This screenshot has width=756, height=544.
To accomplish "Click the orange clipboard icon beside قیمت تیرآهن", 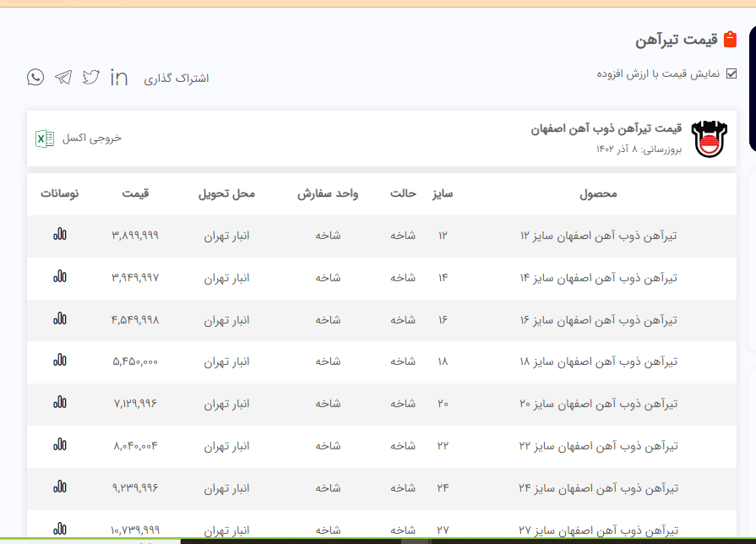I will (x=731, y=40).
